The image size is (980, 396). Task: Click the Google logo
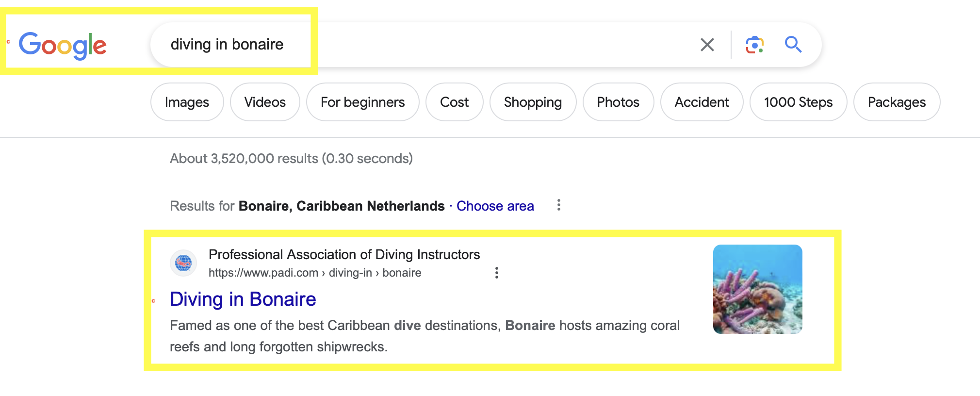coord(63,46)
